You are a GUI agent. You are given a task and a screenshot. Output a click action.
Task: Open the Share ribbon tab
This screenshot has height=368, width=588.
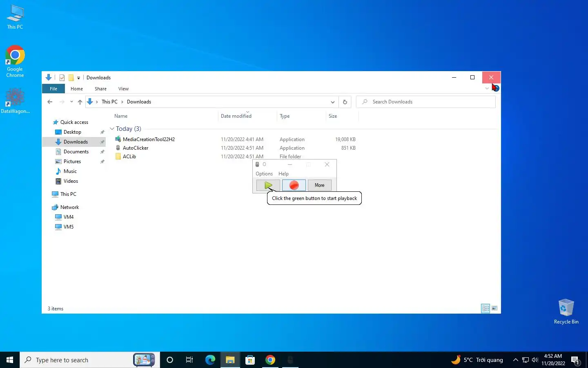pyautogui.click(x=100, y=89)
